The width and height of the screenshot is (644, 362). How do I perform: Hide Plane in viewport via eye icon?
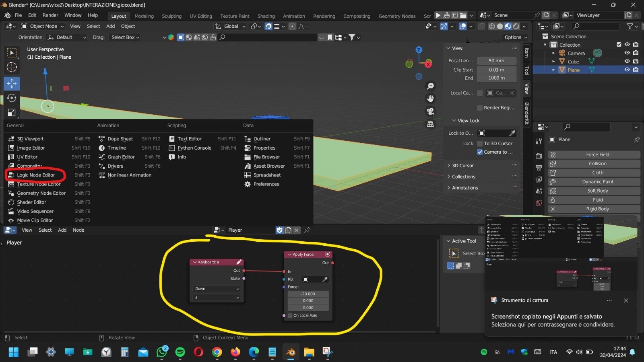pyautogui.click(x=627, y=70)
